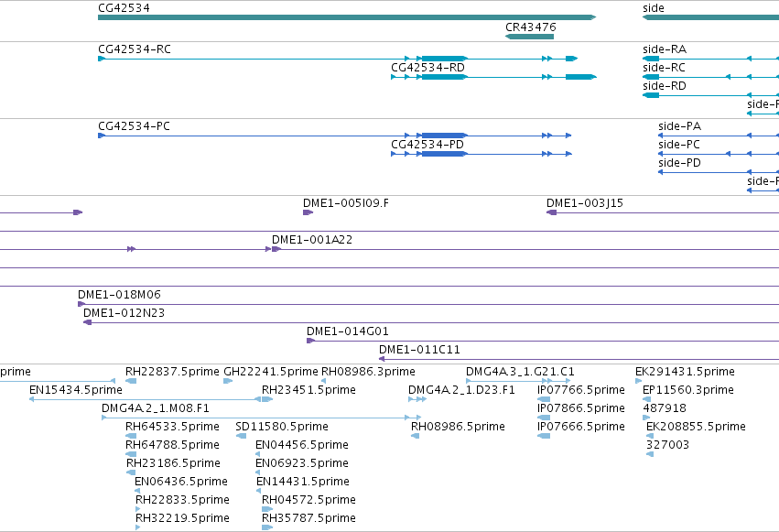Screen dimensions: 779x532
Task: Select the RH22837.5prime EST label
Action: 172,372
